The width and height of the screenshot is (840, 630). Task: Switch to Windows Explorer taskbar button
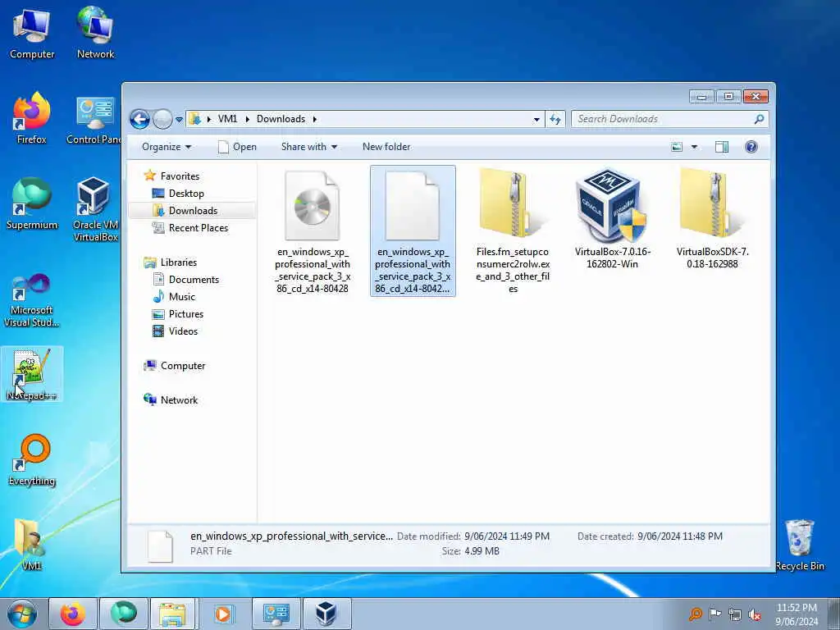[172, 614]
